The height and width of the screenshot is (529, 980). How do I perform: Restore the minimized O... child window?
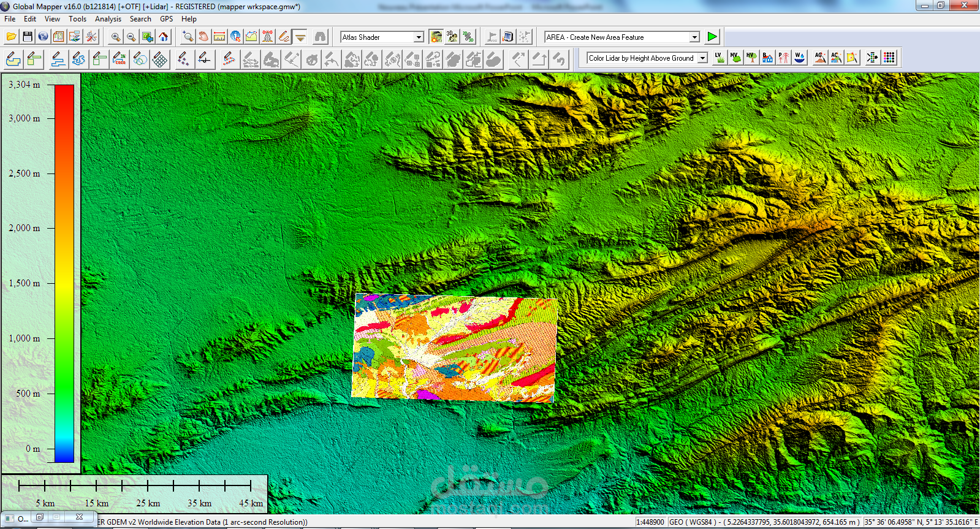[x=40, y=517]
